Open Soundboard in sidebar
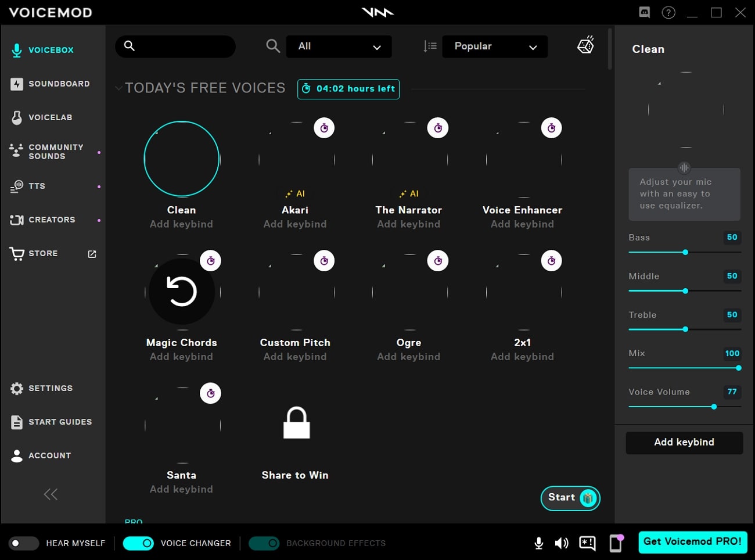 pos(51,84)
